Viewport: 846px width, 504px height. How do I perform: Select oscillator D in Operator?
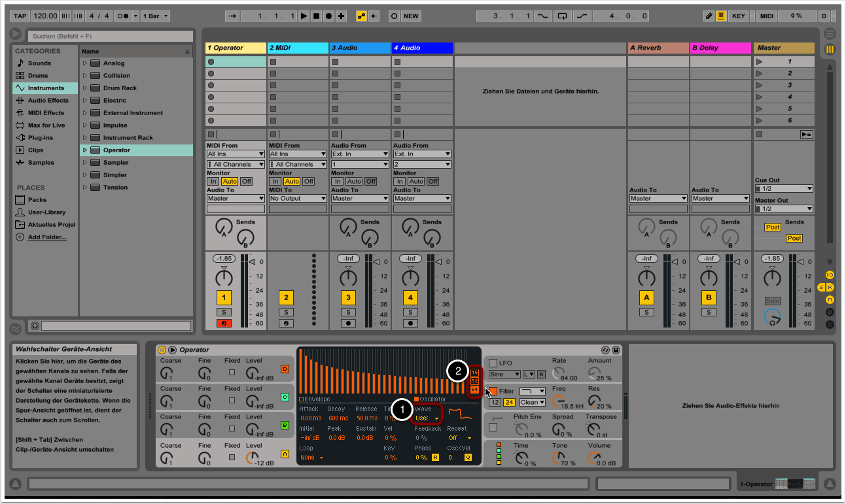point(285,369)
